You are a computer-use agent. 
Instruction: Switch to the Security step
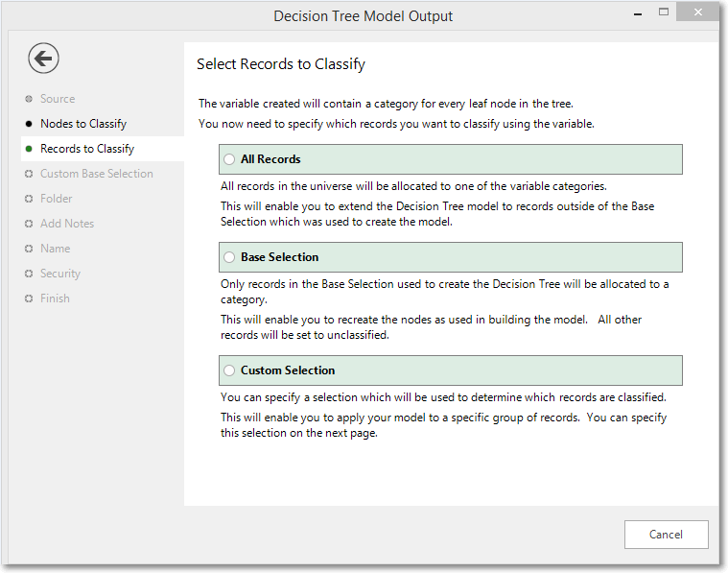tap(60, 274)
